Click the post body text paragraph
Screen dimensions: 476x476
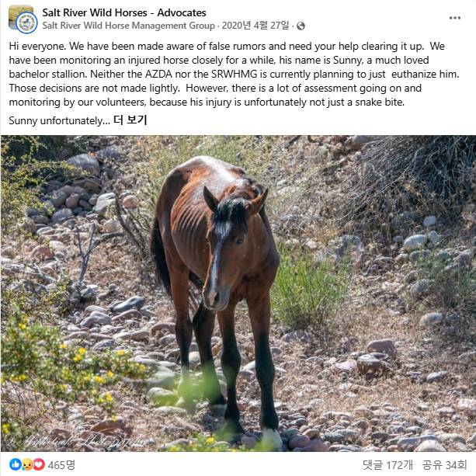click(x=234, y=74)
